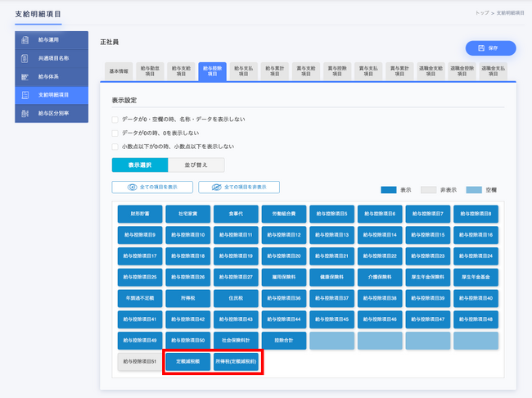Image resolution: width=532 pixels, height=398 pixels.
Task: Go to 給与体系 using its sidebar icon
Action: [25, 77]
